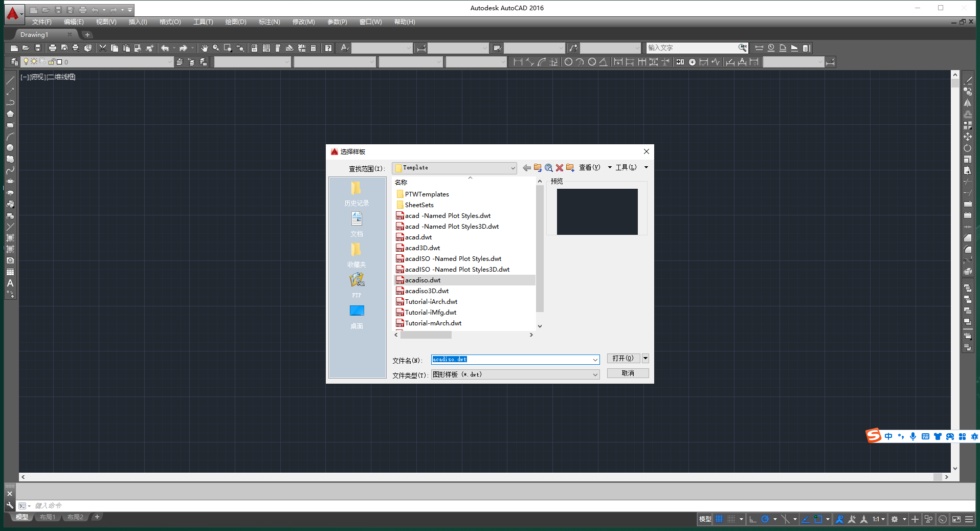980x531 pixels.
Task: Open dropdown arrow beside 打开 button
Action: tap(645, 358)
